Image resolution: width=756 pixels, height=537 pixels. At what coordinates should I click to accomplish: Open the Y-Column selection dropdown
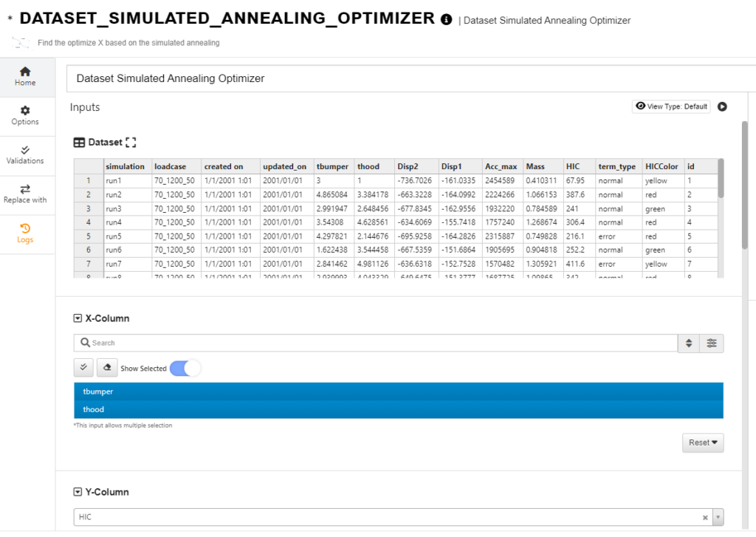[x=715, y=516]
